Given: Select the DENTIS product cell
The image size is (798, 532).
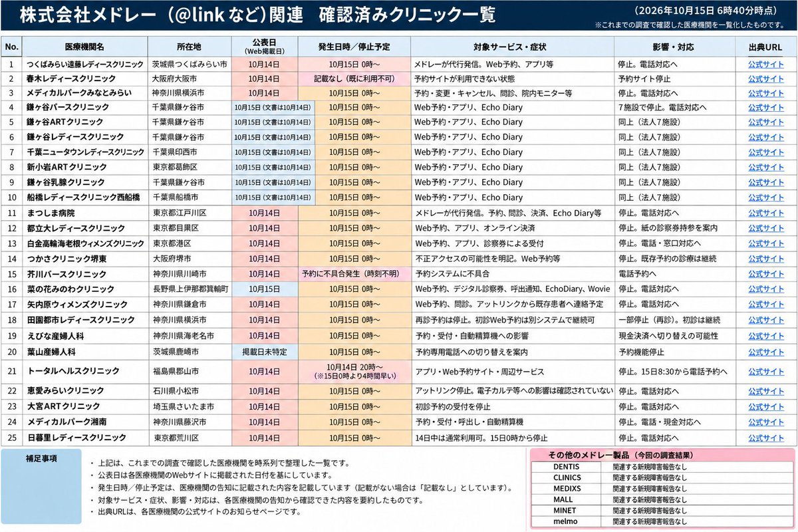Looking at the screenshot, I should click(567, 467).
